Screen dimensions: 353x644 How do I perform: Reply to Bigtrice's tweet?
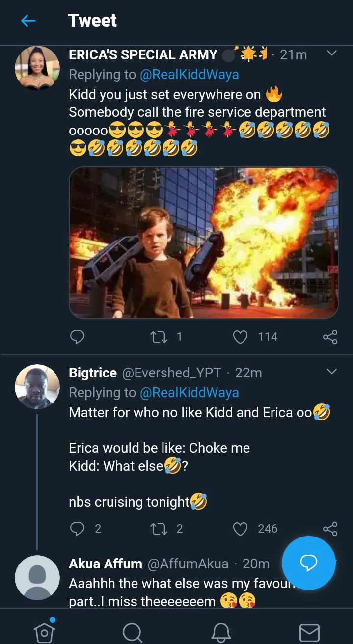click(x=77, y=528)
